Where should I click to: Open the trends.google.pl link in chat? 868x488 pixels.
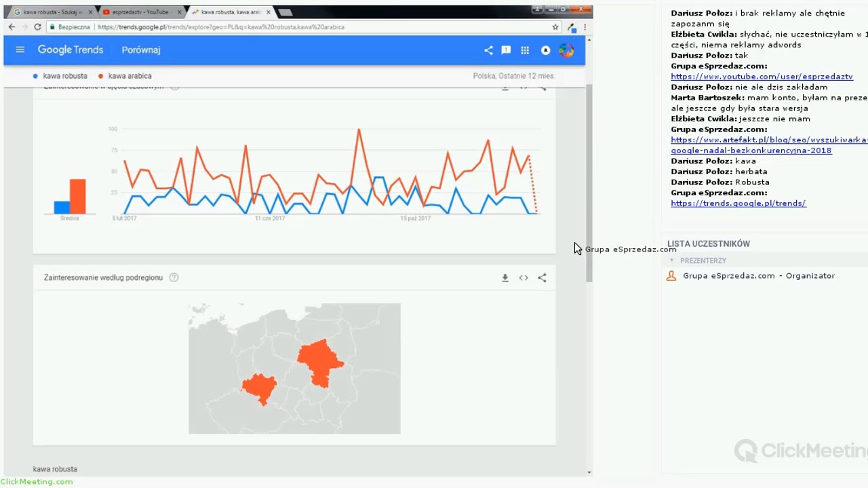[x=738, y=203]
